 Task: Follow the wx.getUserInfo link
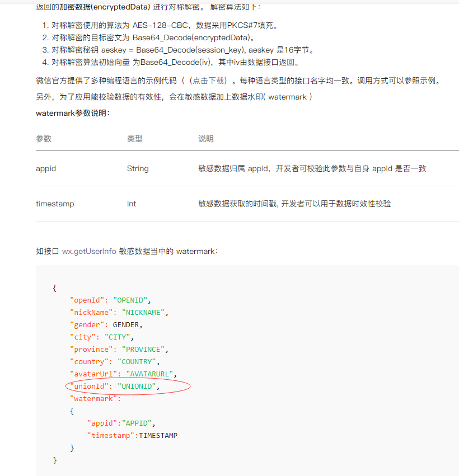[89, 251]
